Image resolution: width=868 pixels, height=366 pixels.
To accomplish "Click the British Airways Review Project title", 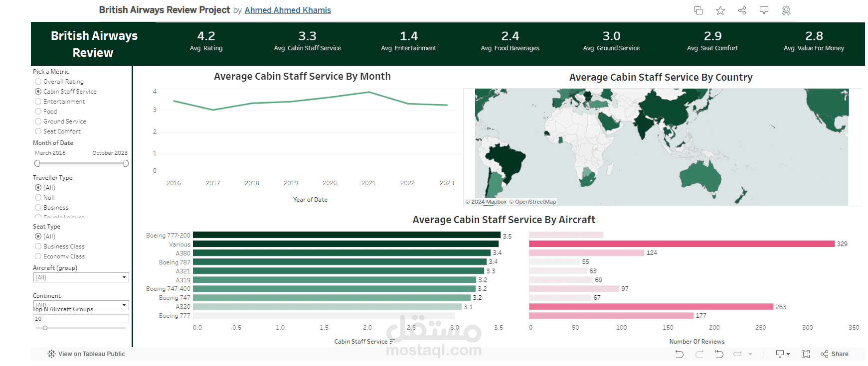I will click(x=165, y=10).
